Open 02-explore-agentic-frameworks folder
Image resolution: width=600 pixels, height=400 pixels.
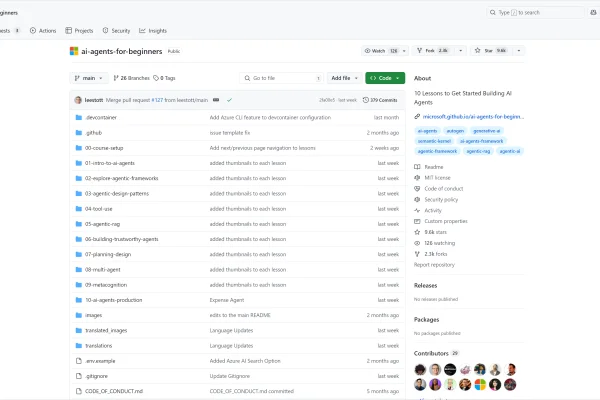click(x=122, y=178)
